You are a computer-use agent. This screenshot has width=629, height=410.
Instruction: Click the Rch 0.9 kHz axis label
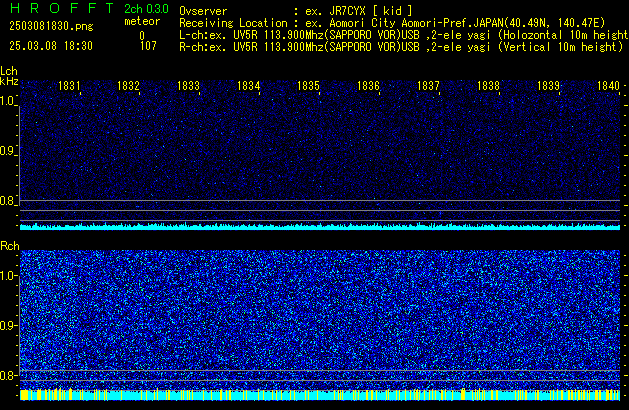pyautogui.click(x=8, y=325)
